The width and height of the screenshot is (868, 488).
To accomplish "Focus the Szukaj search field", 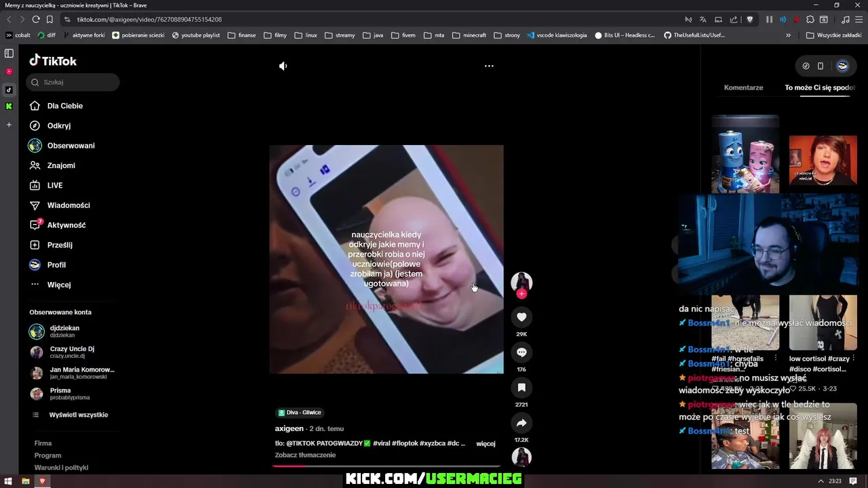I will click(73, 82).
